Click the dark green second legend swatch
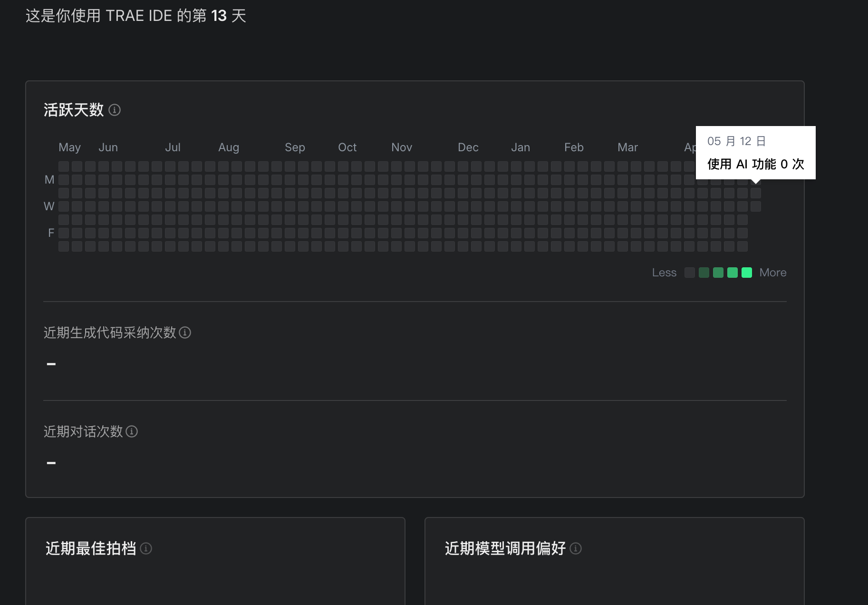The height and width of the screenshot is (605, 868). (704, 273)
